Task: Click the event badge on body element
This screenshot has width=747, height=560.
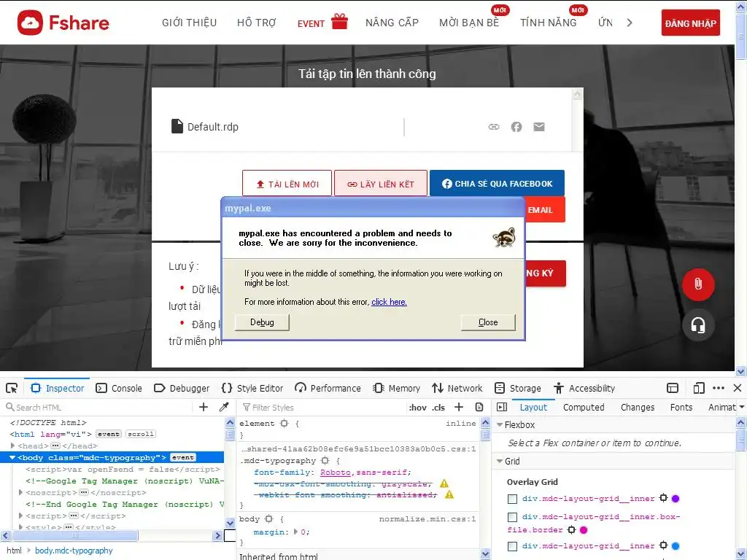Action: [183, 458]
